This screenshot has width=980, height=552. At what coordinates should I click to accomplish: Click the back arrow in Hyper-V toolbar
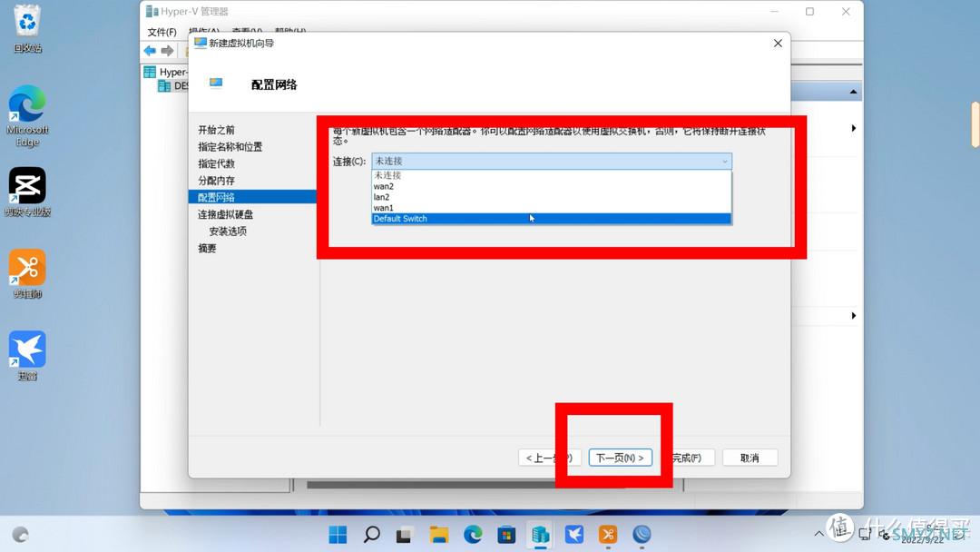point(150,51)
